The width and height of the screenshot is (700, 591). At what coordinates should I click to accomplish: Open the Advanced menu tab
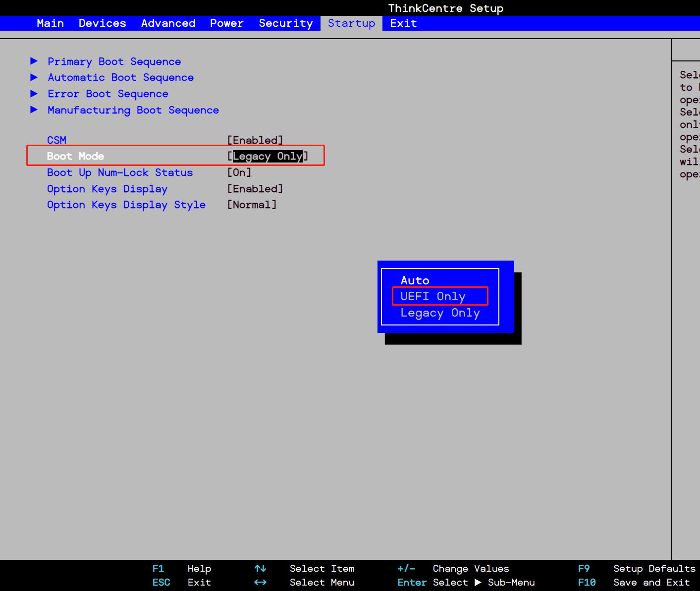[168, 23]
